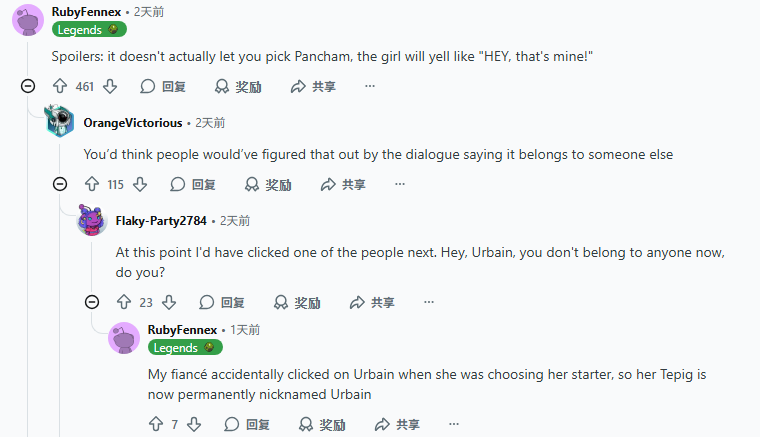Give an award to RubyFennex's top comment
The width and height of the screenshot is (760, 437).
238,87
